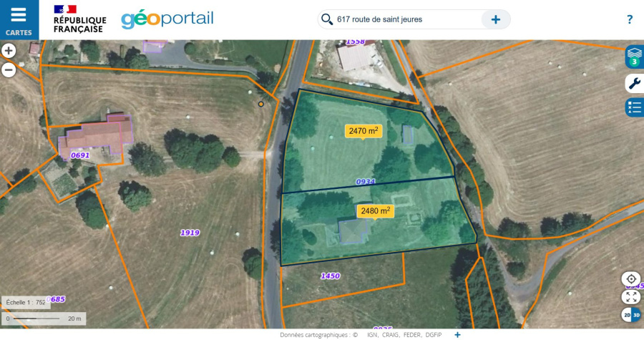
Task: Click the 2470 m² area label
Action: 364,131
